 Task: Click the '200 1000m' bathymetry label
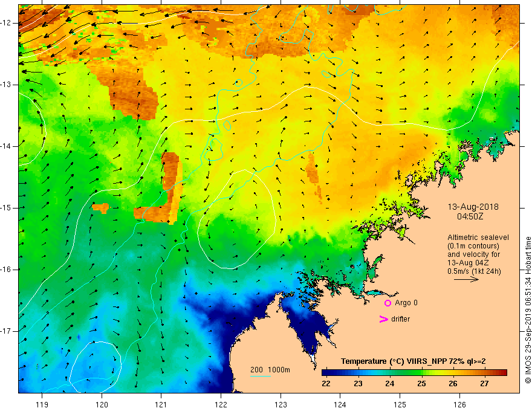(270, 370)
